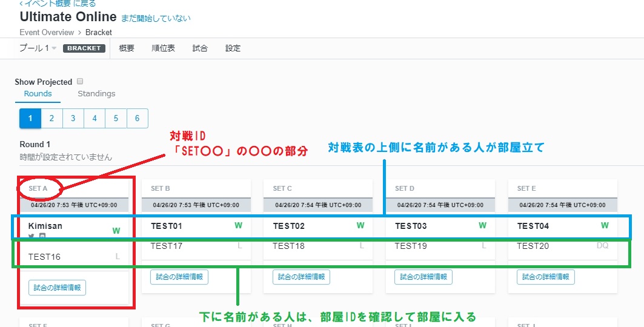Select player TEST01 in SET B
644x327 pixels.
point(167,226)
